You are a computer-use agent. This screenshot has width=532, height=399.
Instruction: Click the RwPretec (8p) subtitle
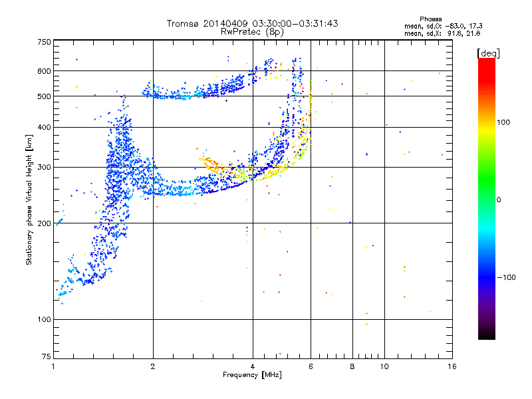coord(252,32)
